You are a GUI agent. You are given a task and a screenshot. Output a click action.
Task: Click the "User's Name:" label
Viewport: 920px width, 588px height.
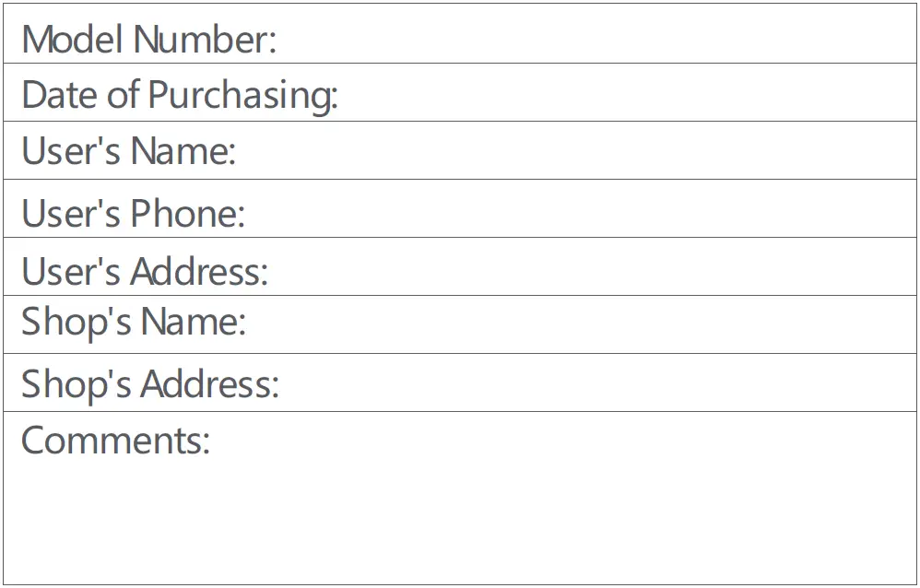[x=128, y=151]
